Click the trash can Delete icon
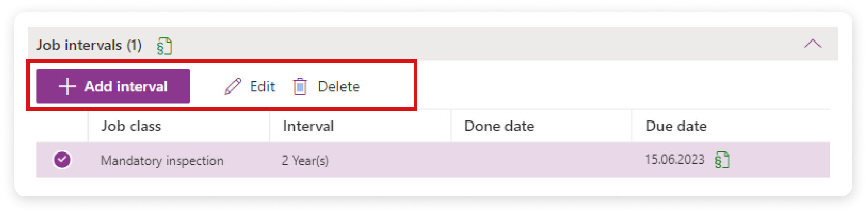Screen dimensions: 868x214 click(300, 86)
